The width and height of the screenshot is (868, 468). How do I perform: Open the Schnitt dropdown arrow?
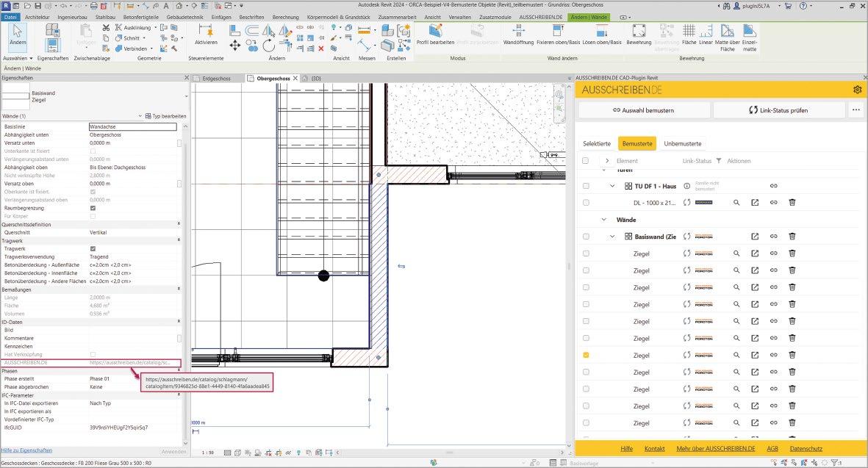point(145,38)
